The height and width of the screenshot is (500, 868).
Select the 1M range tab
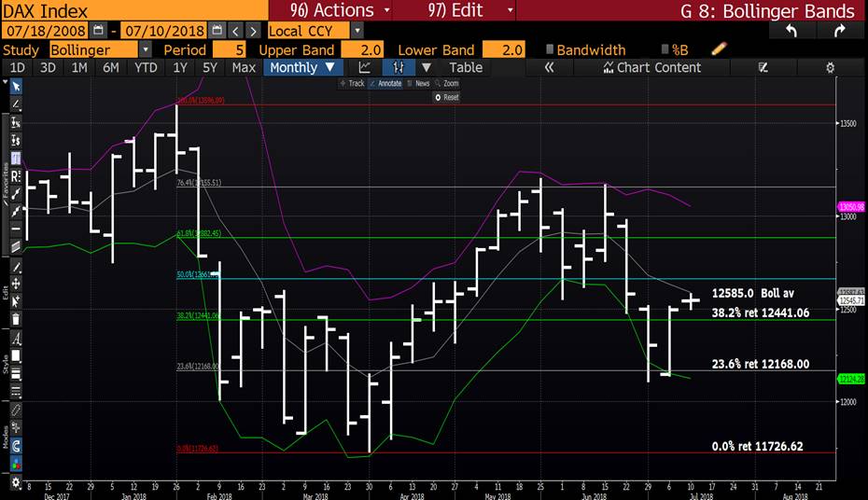click(x=79, y=67)
